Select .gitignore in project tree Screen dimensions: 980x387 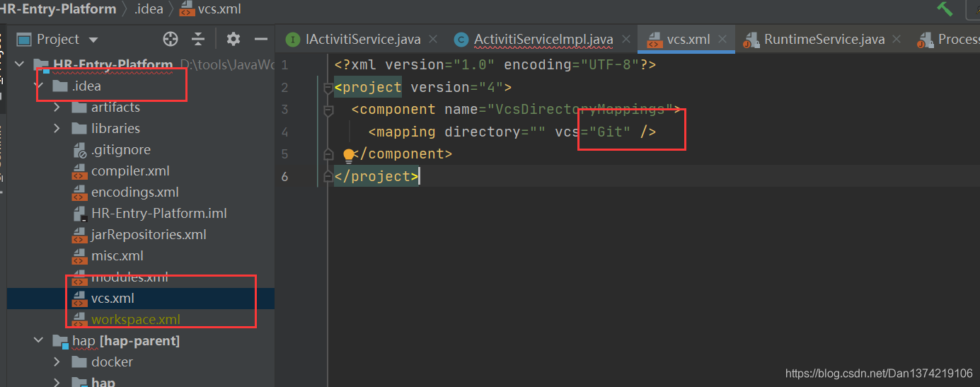[x=120, y=150]
